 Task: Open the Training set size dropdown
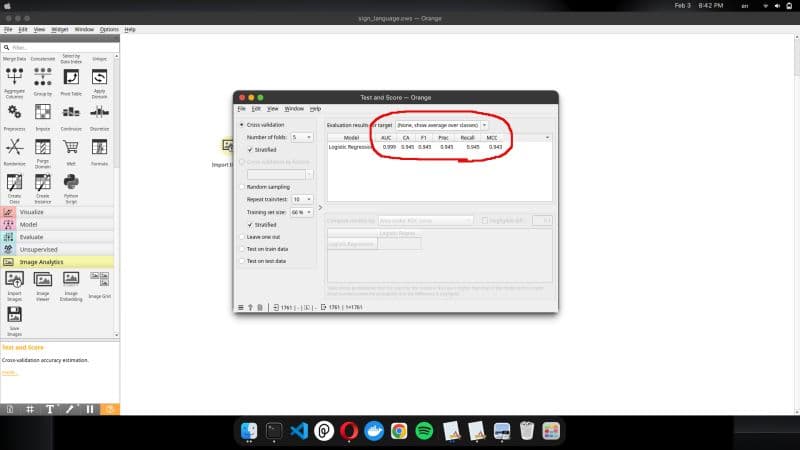tap(302, 212)
